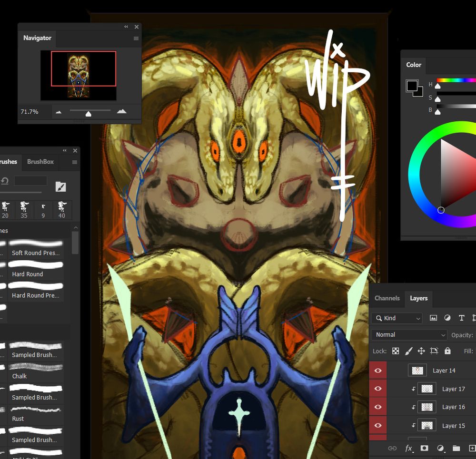Viewport: 476px width, 459px height.
Task: Select the recent brush sized 40
Action: 61,210
